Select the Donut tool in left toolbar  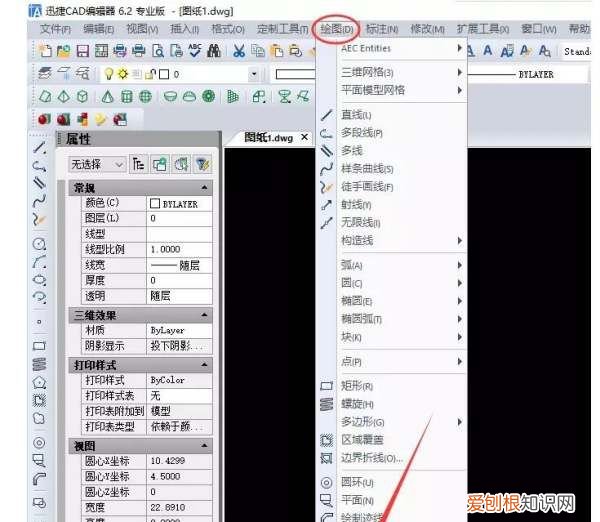click(39, 443)
